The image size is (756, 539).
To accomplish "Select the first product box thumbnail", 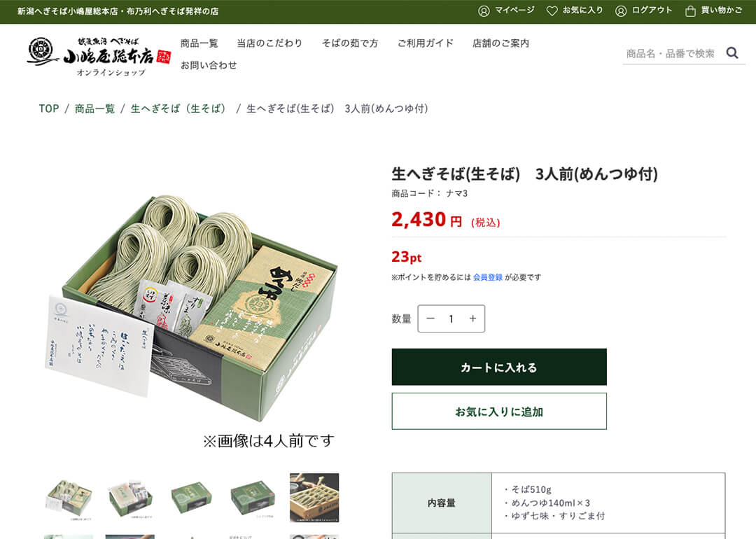I will pos(69,498).
